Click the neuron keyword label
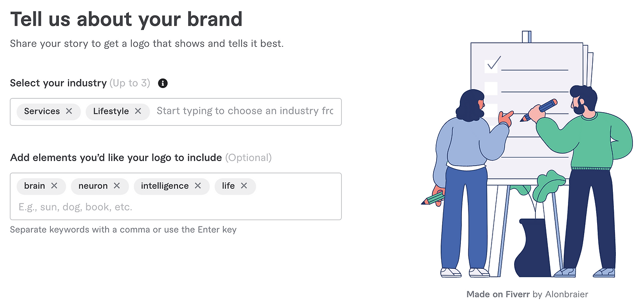Viewport: 644px width, 304px height. click(x=93, y=186)
